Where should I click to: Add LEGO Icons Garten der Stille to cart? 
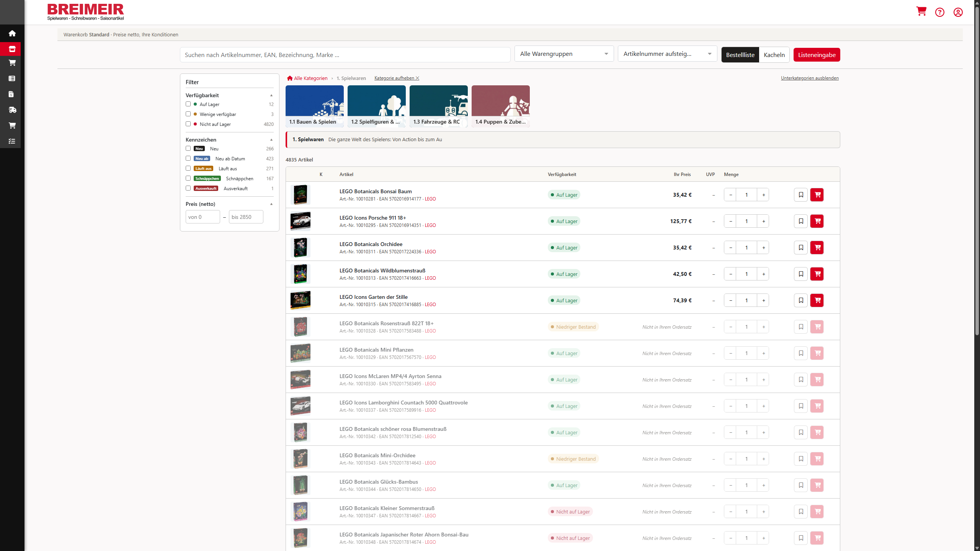[x=817, y=300]
